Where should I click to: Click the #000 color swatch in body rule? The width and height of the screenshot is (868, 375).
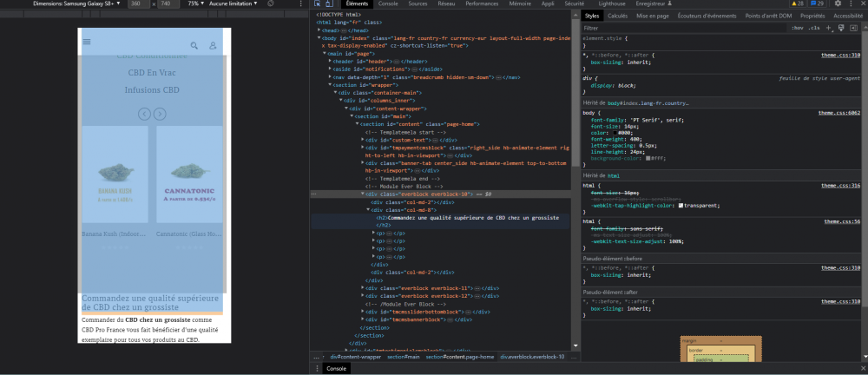[613, 132]
